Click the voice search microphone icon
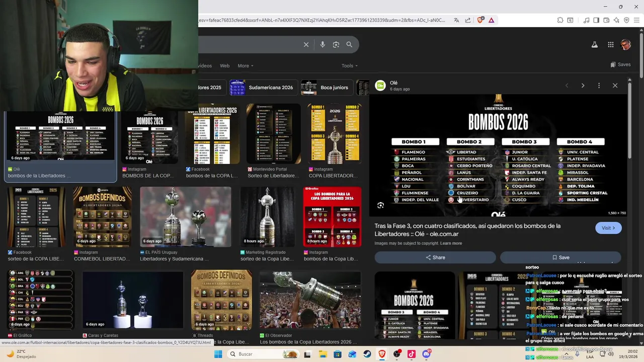Screen dimensions: 644x362 [x=323, y=45]
